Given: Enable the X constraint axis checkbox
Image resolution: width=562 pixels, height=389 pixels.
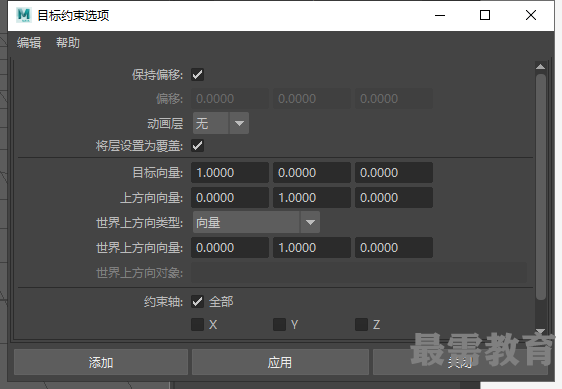Looking at the screenshot, I should click(x=197, y=324).
